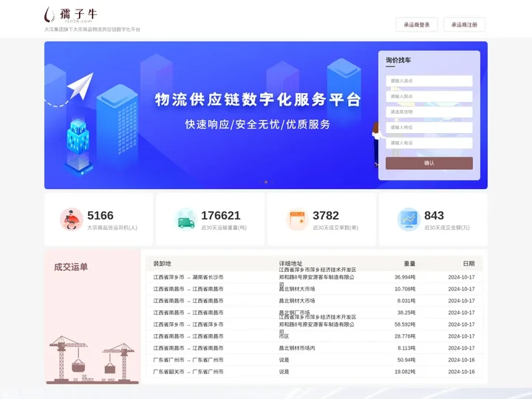The image size is (532, 399).
Task: Select the route 江西省萍乡市 → 湖南省长沙市
Action: coord(188,277)
